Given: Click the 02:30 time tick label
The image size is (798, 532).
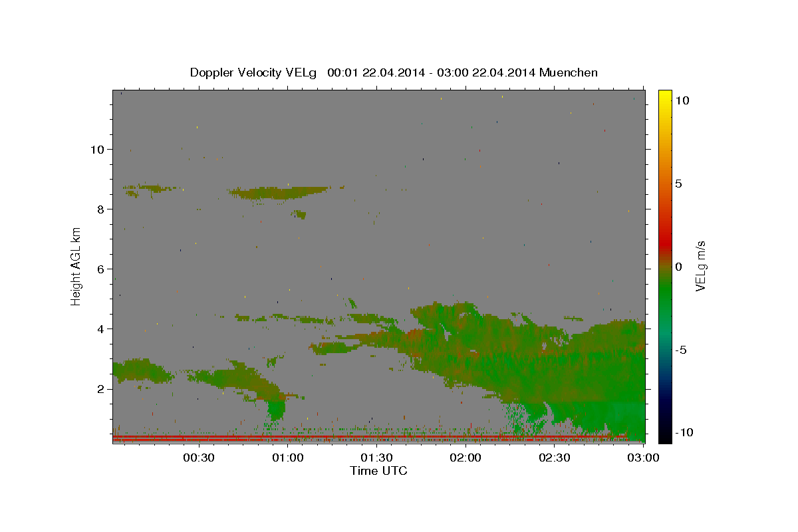Looking at the screenshot, I should click(554, 458).
